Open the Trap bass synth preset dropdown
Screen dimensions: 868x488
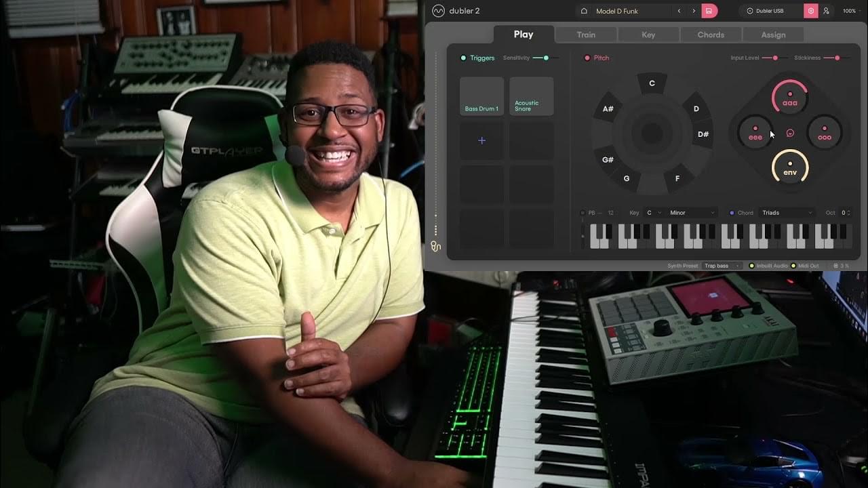click(722, 266)
